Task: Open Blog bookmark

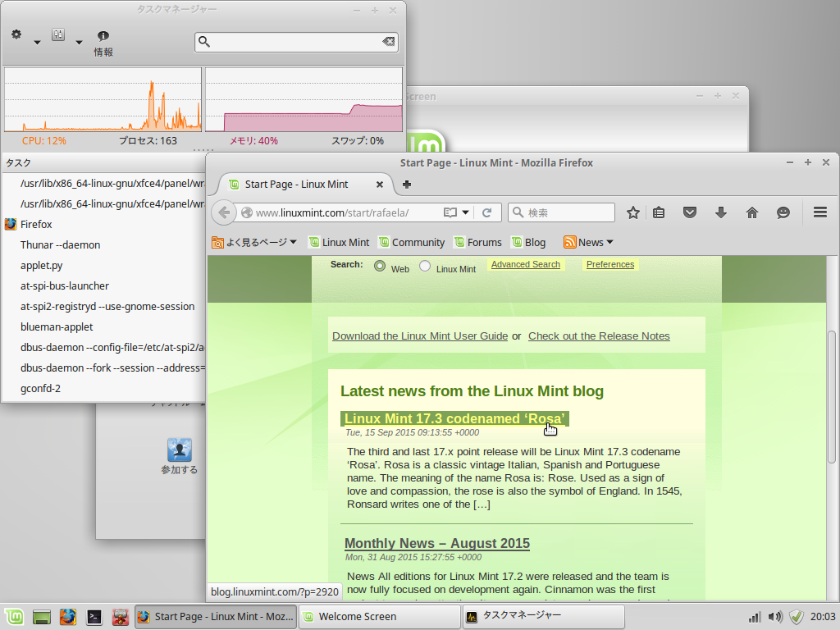Action: (x=528, y=242)
